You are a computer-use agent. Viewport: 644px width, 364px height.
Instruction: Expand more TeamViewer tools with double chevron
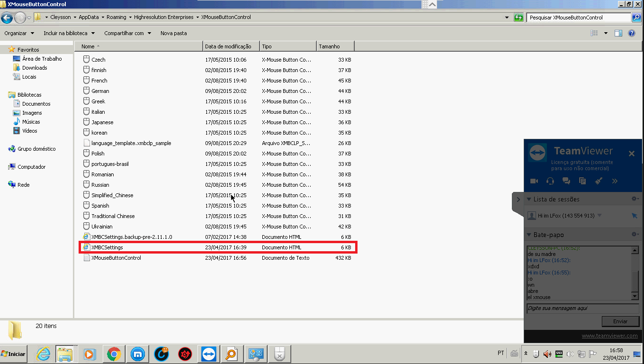[615, 181]
